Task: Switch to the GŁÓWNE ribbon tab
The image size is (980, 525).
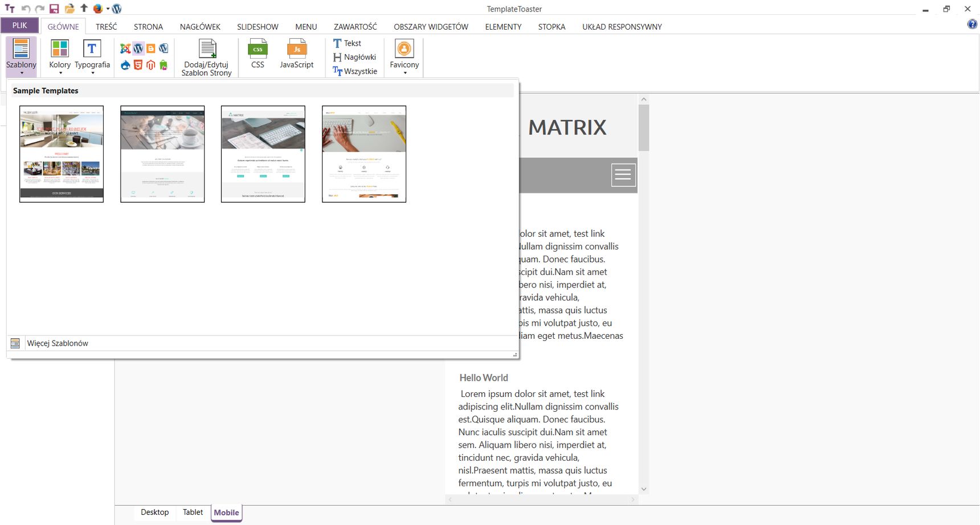Action: 63,27
